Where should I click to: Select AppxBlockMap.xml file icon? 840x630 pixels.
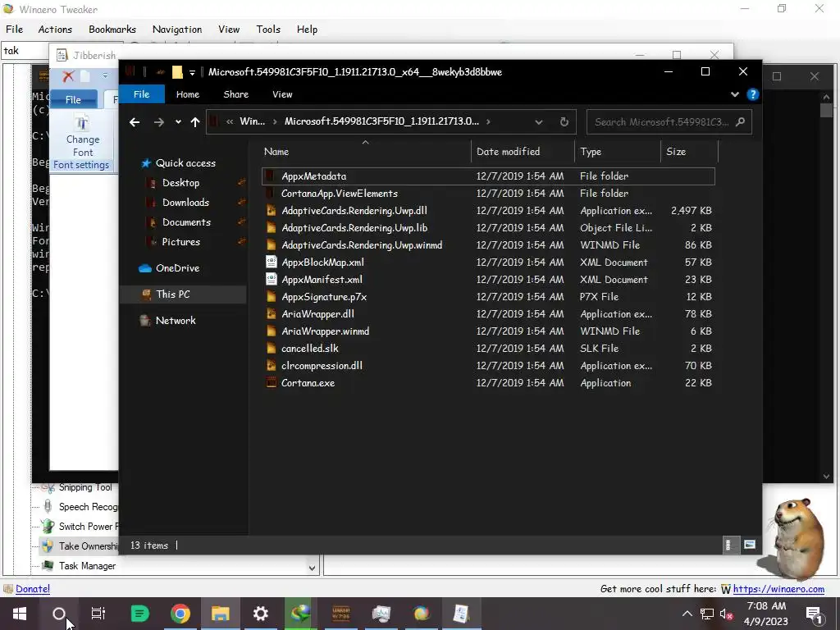pyautogui.click(x=272, y=262)
